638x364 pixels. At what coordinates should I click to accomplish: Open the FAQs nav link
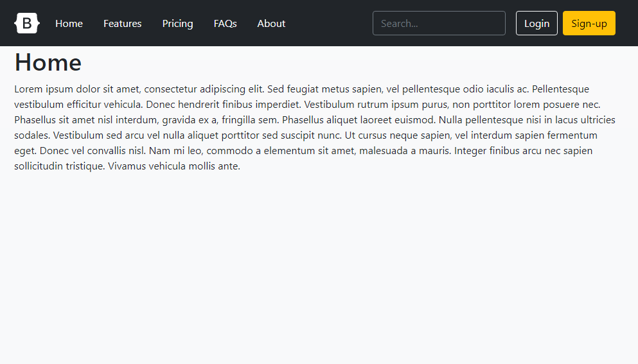click(x=225, y=24)
